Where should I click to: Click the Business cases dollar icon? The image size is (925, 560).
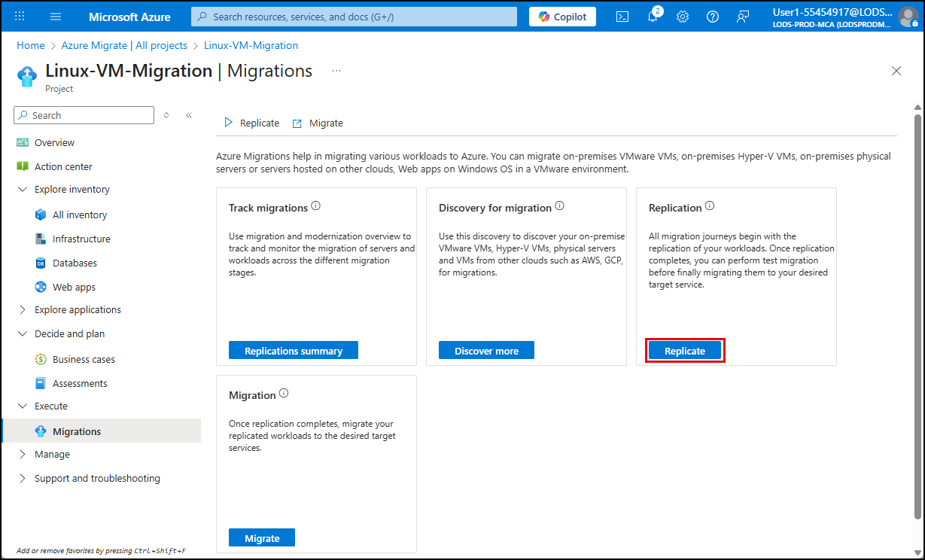click(41, 359)
